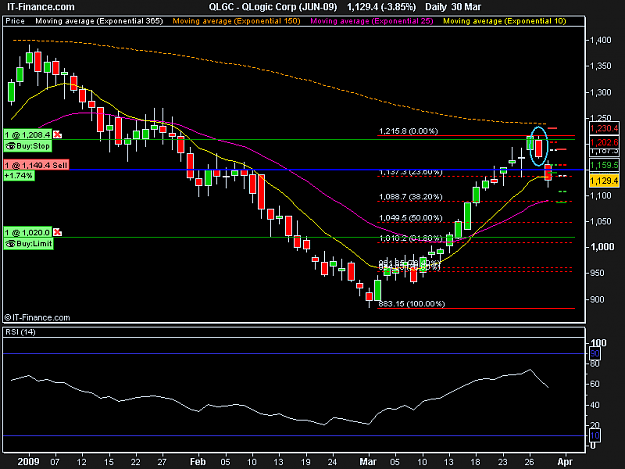The width and height of the screenshot is (625, 469).
Task: Click the +1.74% profit label
Action: tap(19, 175)
